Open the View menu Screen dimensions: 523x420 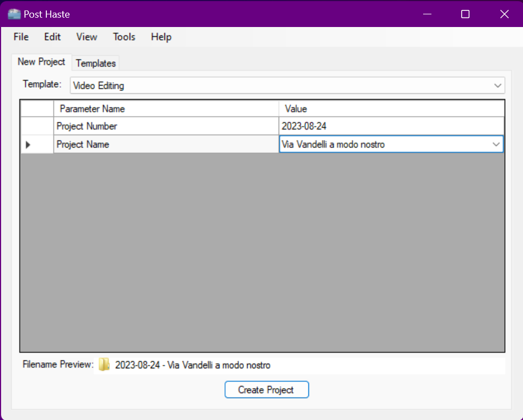pyautogui.click(x=87, y=37)
